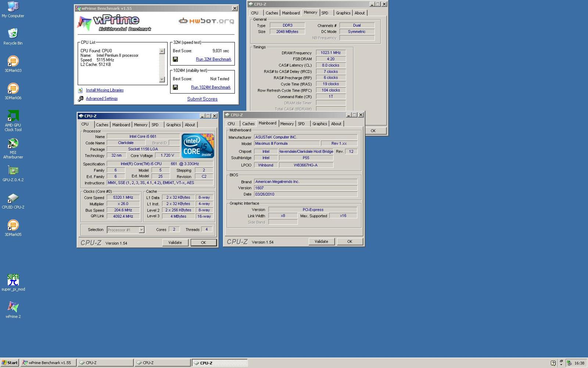Open My Computer desktop icon
Screen dimensions: 588x368
pyautogui.click(x=13, y=10)
